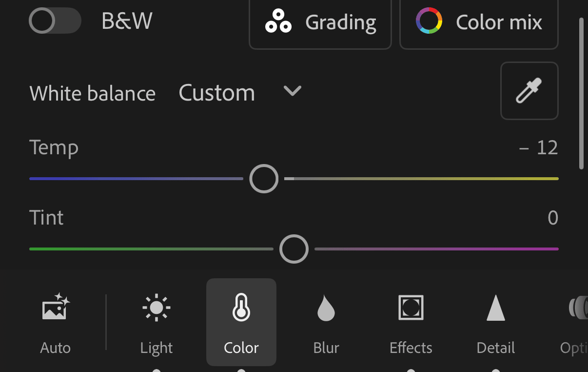Viewport: 588px width, 372px height.
Task: Open the partially visible Optics lens icon
Action: 578,308
